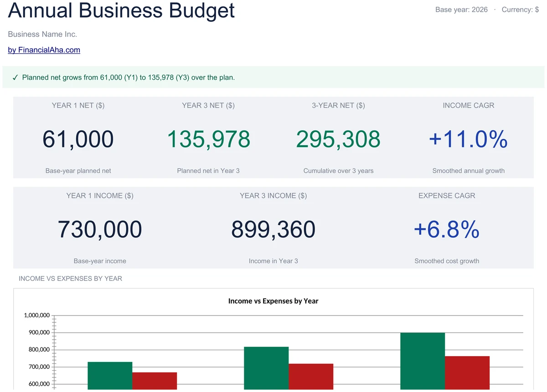This screenshot has width=547, height=392.
Task: Select the 295,308 cumulative net value
Action: click(x=338, y=139)
